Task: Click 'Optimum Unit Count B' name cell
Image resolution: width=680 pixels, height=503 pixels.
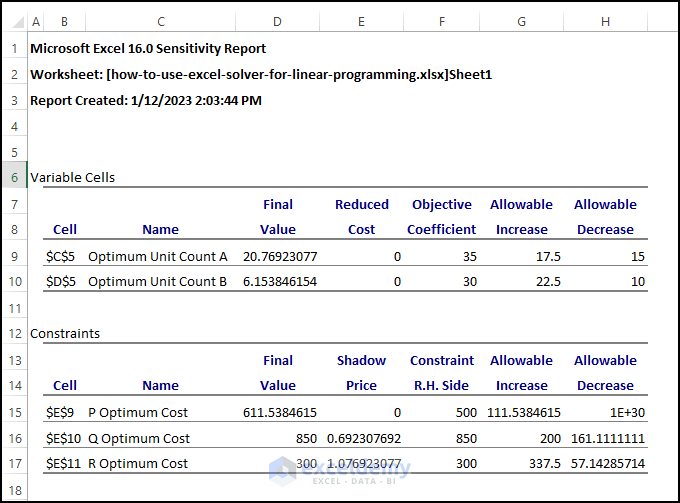Action: (x=157, y=281)
